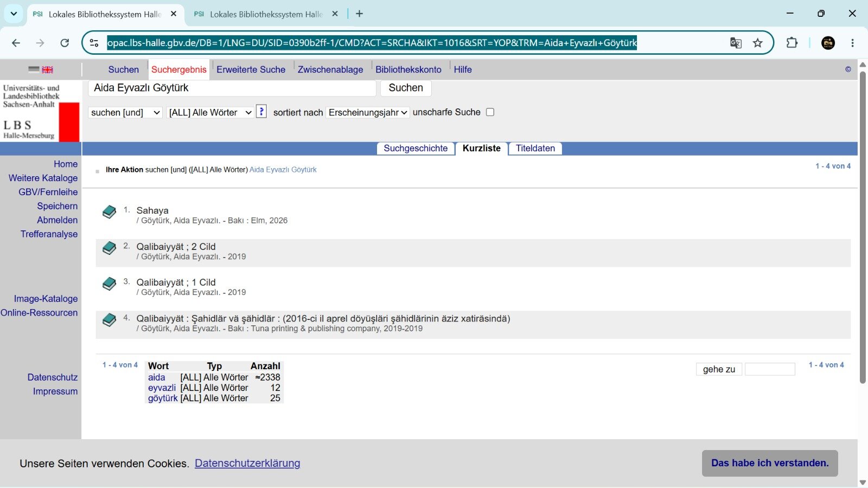
Task: Click the Suchen button
Action: pyautogui.click(x=406, y=88)
